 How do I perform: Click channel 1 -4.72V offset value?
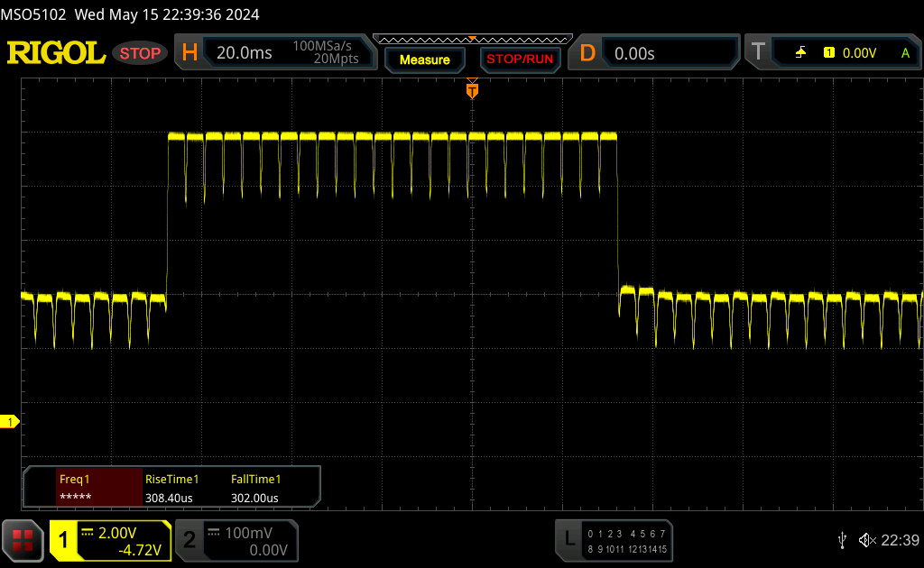(140, 550)
